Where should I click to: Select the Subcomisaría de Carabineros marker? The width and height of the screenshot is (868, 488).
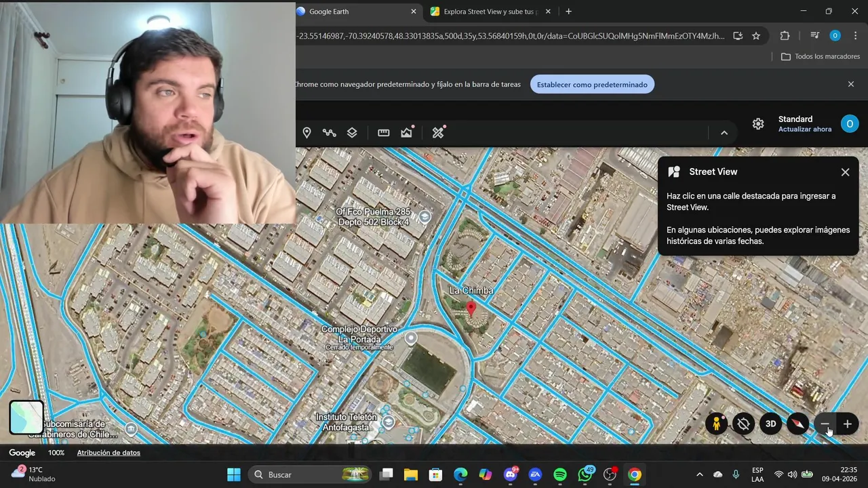[131, 429]
